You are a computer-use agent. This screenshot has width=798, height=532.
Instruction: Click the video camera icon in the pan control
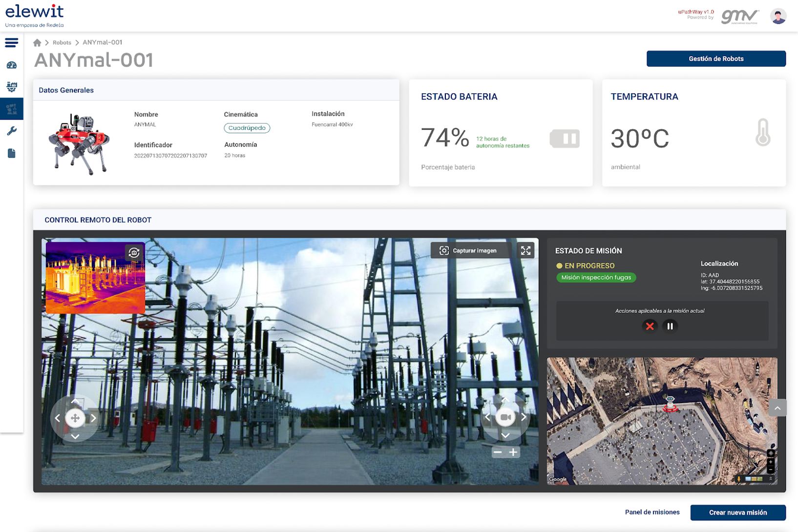click(x=505, y=416)
